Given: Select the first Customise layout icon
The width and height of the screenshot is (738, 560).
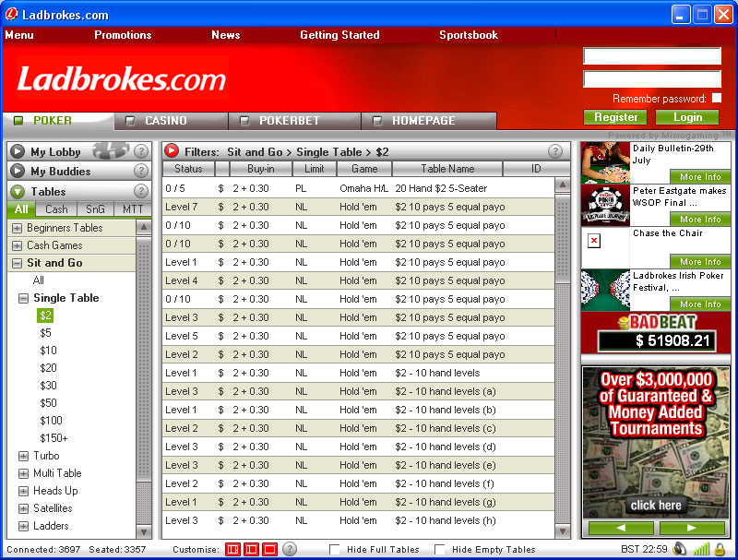Looking at the screenshot, I should pyautogui.click(x=232, y=549).
